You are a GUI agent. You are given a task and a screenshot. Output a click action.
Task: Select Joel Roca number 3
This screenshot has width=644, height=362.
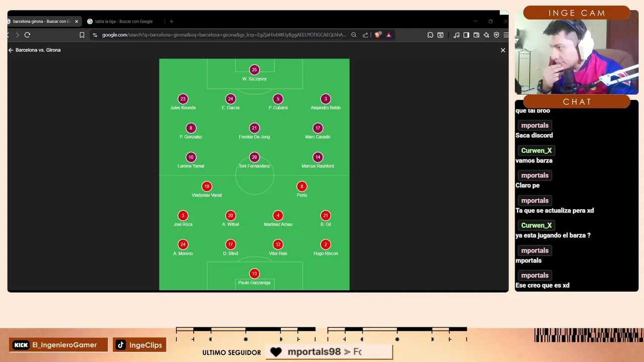click(183, 219)
